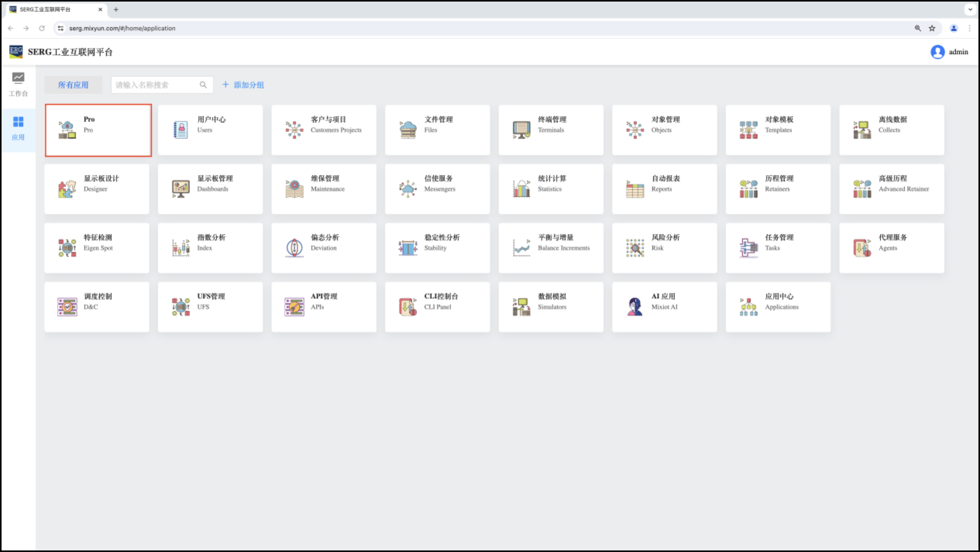The width and height of the screenshot is (980, 552).
Task: Open a new browser tab
Action: 116,10
